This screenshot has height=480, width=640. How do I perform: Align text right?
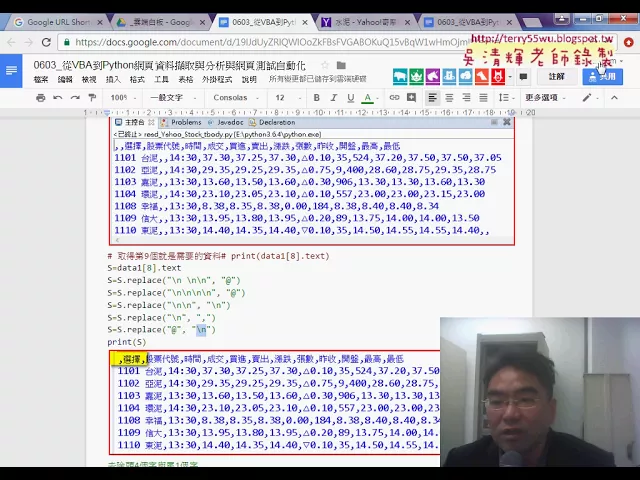coord(466,98)
